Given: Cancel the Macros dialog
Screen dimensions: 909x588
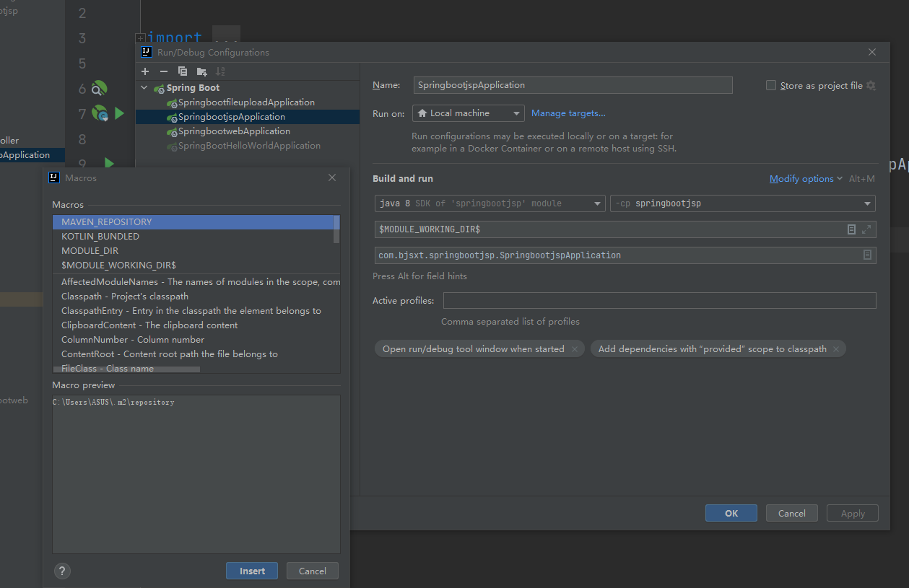Looking at the screenshot, I should coord(313,571).
